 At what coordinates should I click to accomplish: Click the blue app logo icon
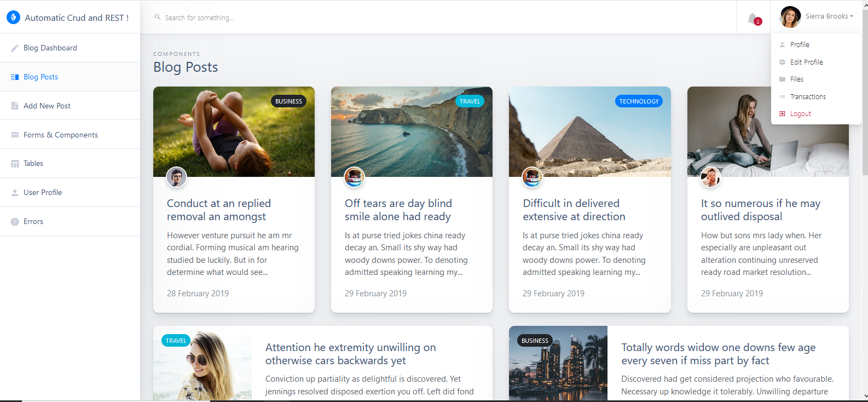point(13,17)
